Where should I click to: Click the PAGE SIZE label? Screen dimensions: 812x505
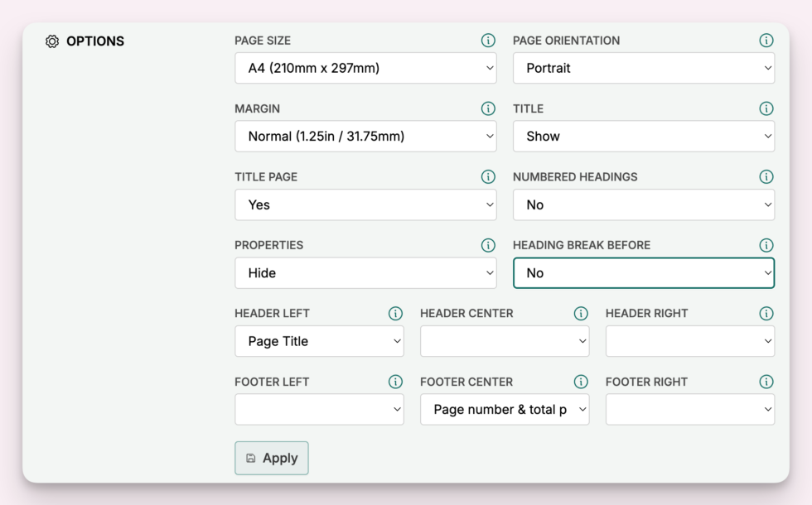[x=263, y=41]
